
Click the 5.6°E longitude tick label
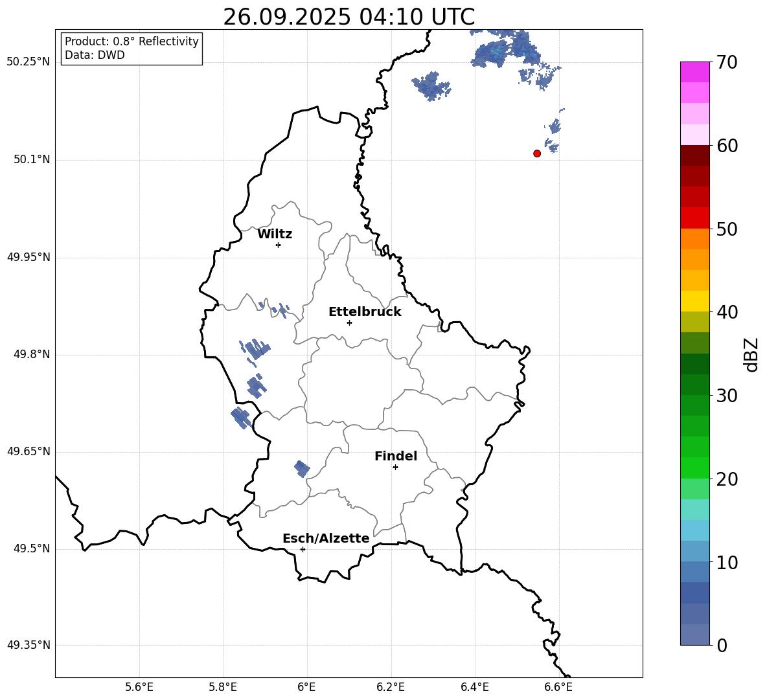[x=139, y=687]
